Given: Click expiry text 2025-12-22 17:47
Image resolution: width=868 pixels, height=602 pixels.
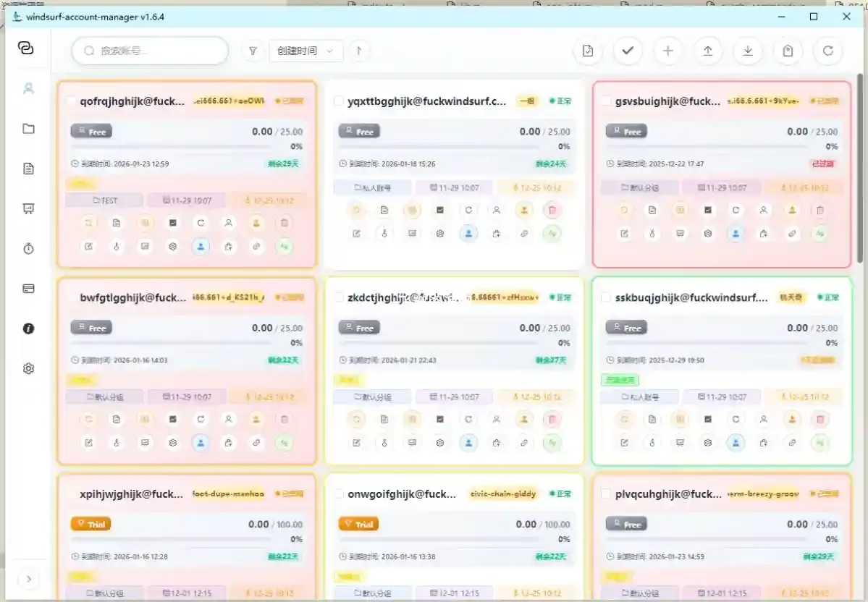Looking at the screenshot, I should point(676,164).
